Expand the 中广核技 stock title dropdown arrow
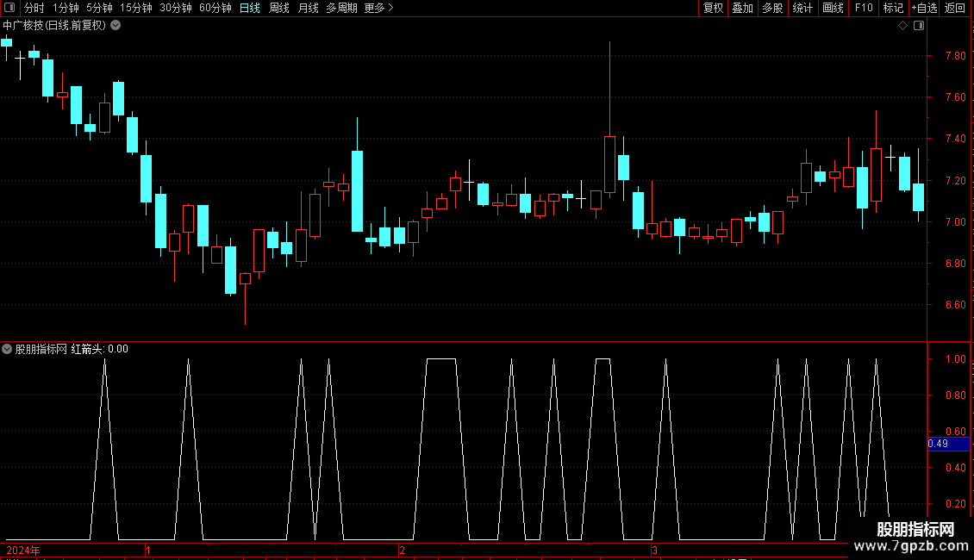The image size is (974, 560). [116, 26]
